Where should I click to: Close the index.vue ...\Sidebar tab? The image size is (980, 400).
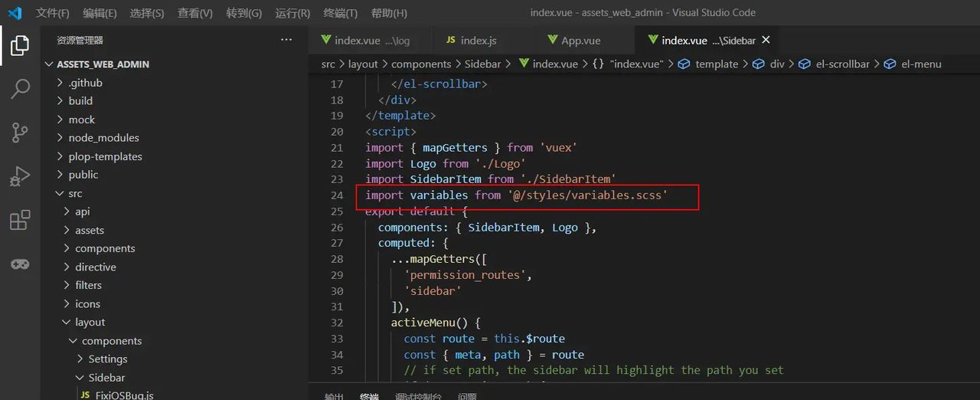[x=766, y=40]
